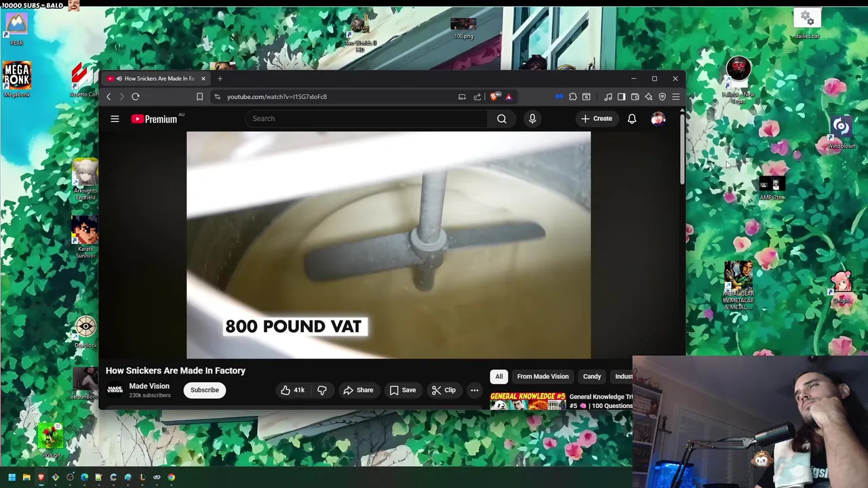Open the Brave Wallet icon

pyautogui.click(x=635, y=97)
